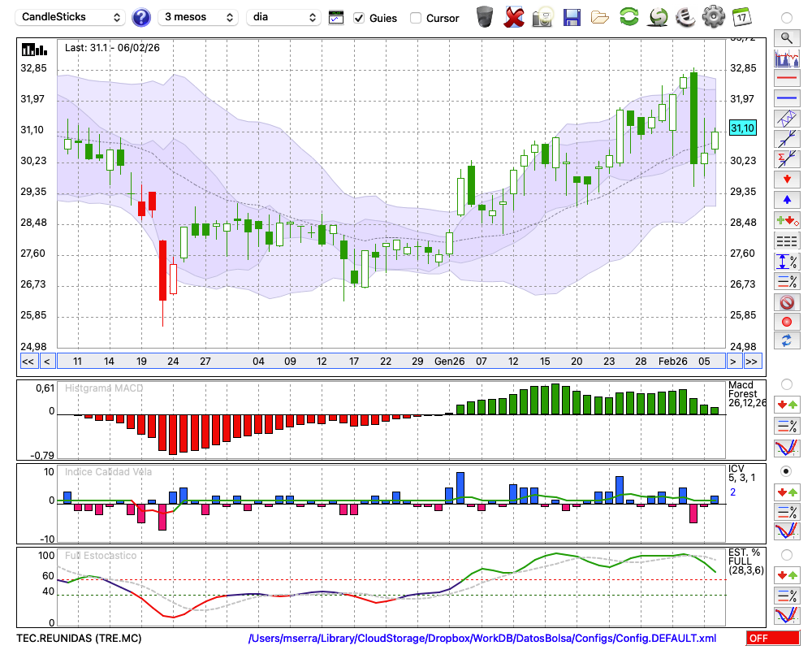Click the oscillator curve icon beside MACD panel
The image size is (812, 650).
pos(787,448)
